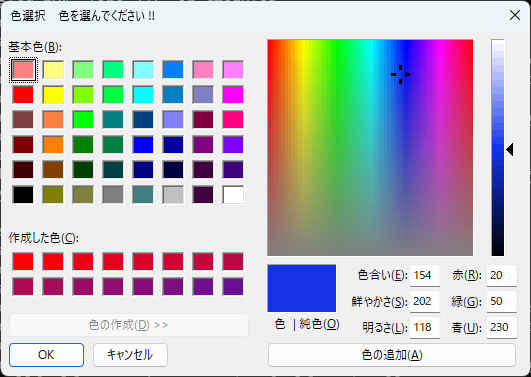Click 色の追加(A) button

tap(392, 355)
